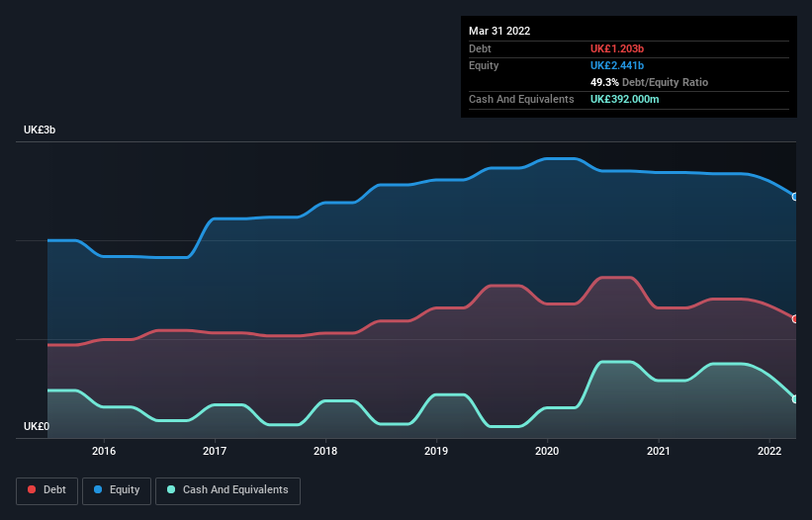The width and height of the screenshot is (812, 520).
Task: Click the Mar 31 2022 tooltip date
Action: pos(499,31)
